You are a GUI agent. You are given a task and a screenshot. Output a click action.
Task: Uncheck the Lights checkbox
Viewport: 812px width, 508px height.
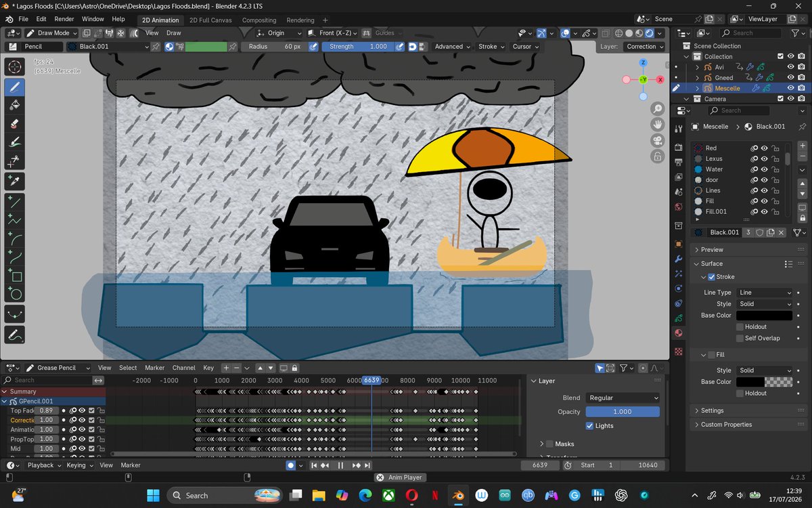pos(589,425)
